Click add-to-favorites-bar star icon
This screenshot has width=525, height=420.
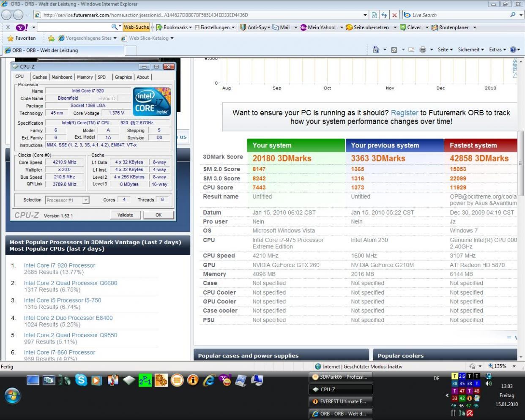(x=51, y=38)
